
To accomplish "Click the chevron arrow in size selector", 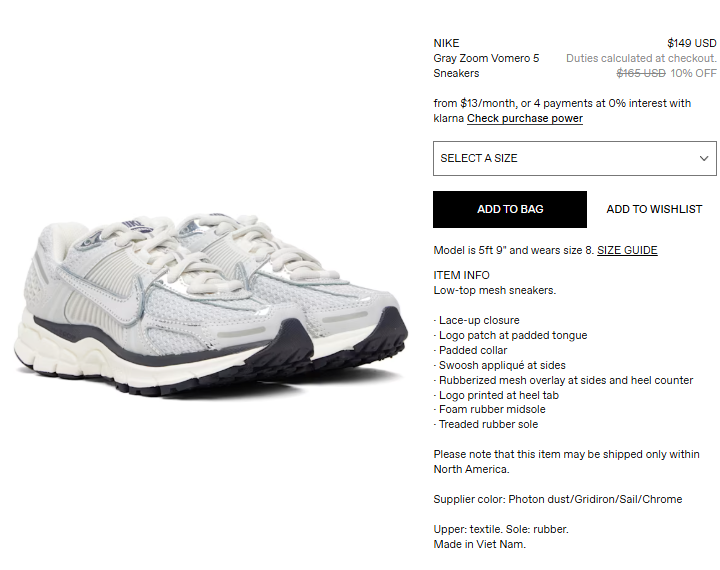I will 703,158.
